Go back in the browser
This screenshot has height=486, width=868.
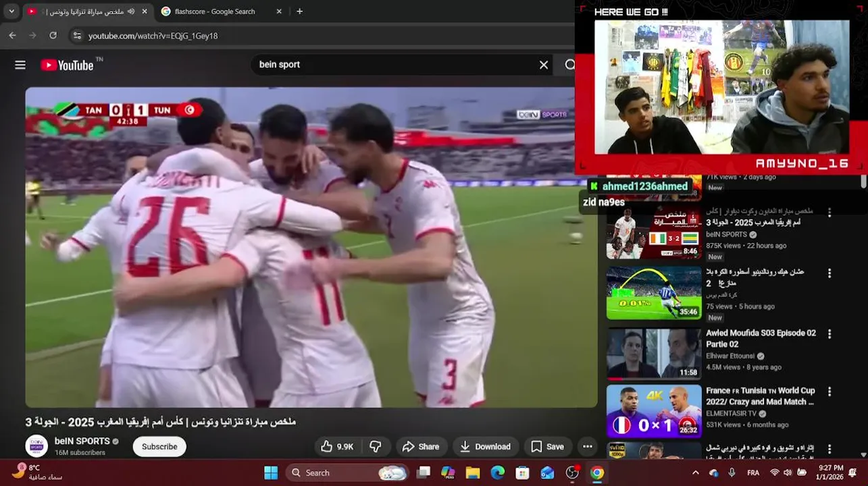tap(12, 36)
